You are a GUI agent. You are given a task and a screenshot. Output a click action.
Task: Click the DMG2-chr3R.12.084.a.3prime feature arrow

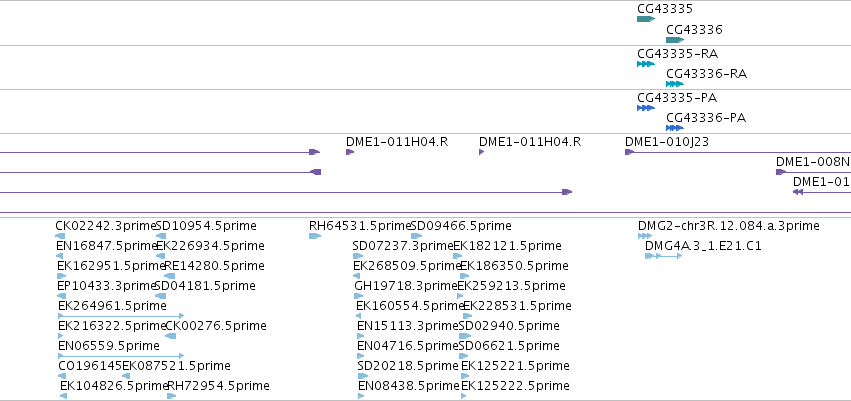point(645,236)
